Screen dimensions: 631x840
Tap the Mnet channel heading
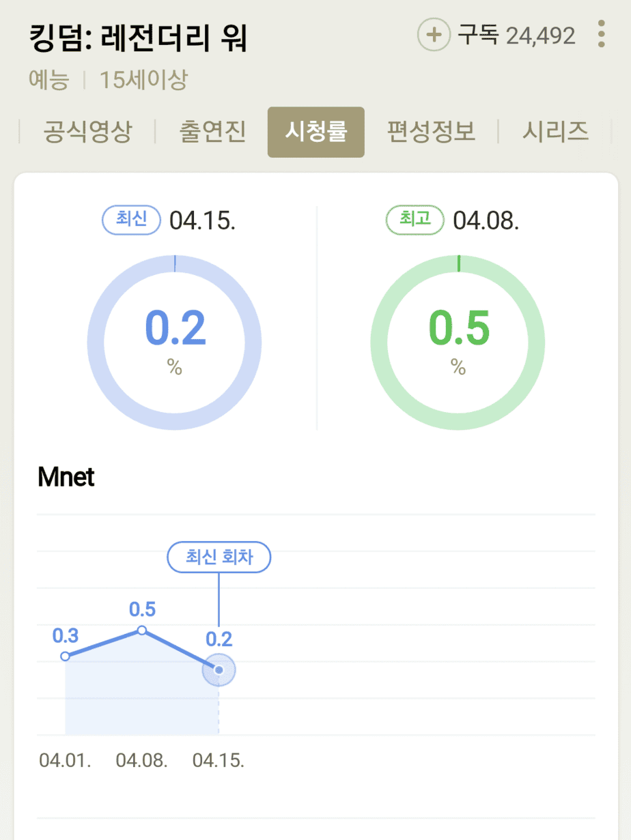point(66,478)
